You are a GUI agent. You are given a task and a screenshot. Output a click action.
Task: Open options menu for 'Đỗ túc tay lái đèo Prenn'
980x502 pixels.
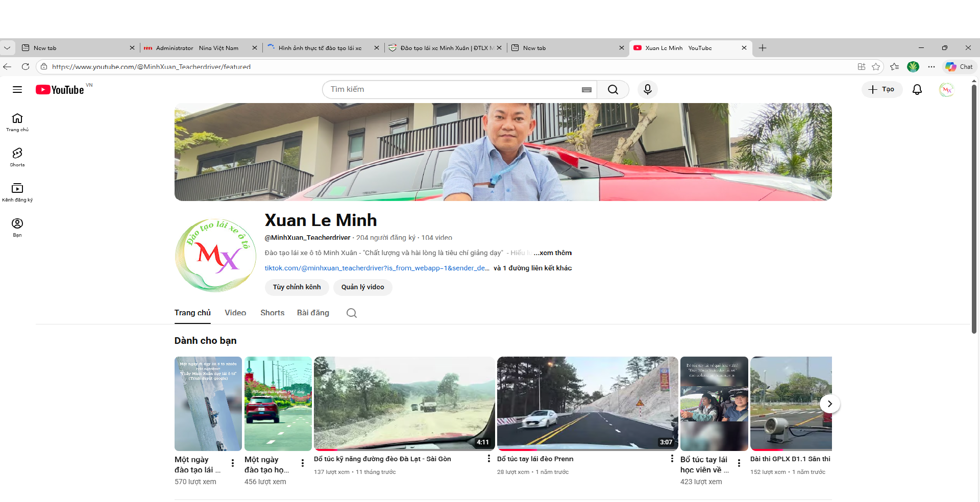[671, 459]
